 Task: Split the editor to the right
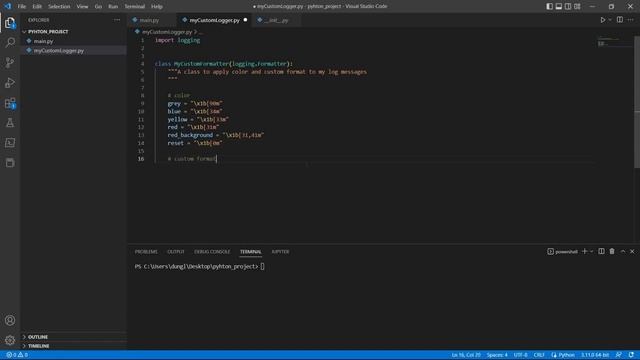click(x=620, y=20)
